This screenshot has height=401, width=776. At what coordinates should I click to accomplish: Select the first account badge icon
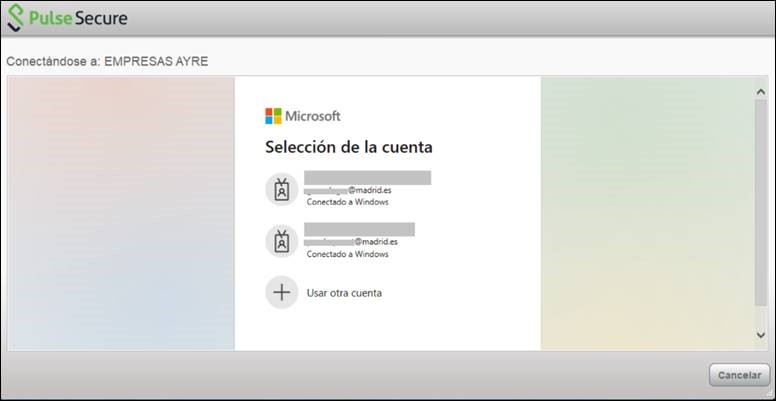282,189
